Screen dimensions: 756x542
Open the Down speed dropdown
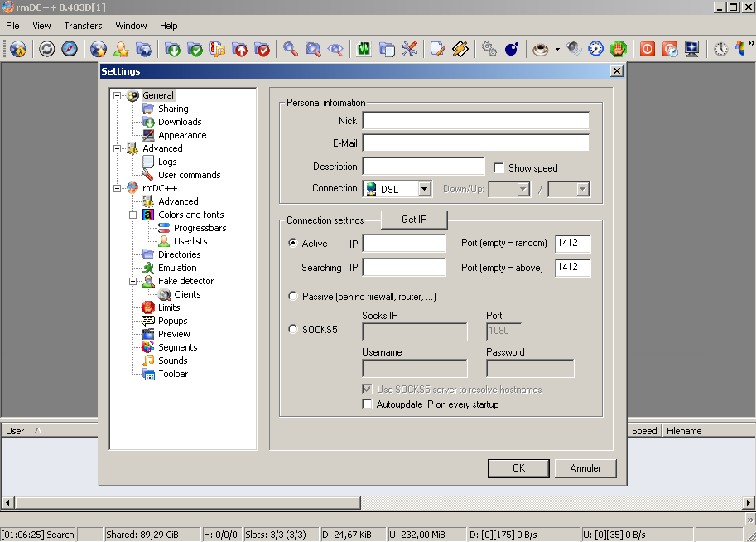pos(523,189)
